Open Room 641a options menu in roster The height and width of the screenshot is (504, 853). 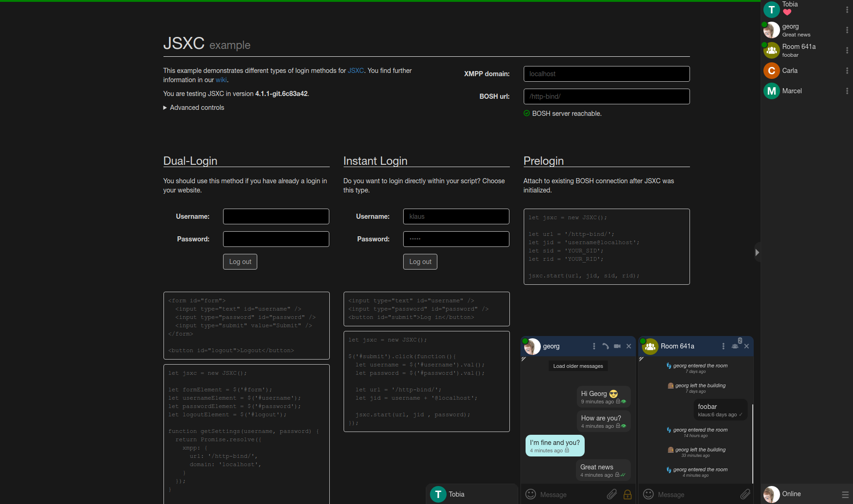[x=847, y=50]
